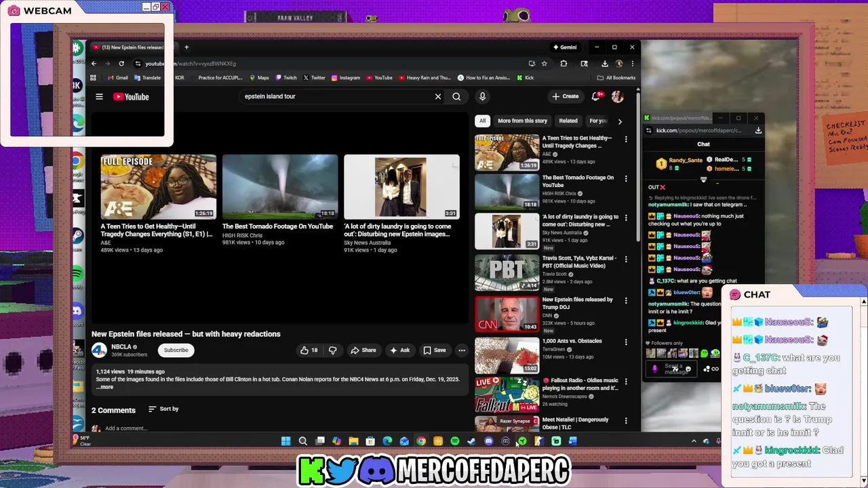This screenshot has height=488, width=868.
Task: Open Chrome downloads icon
Action: (x=605, y=64)
